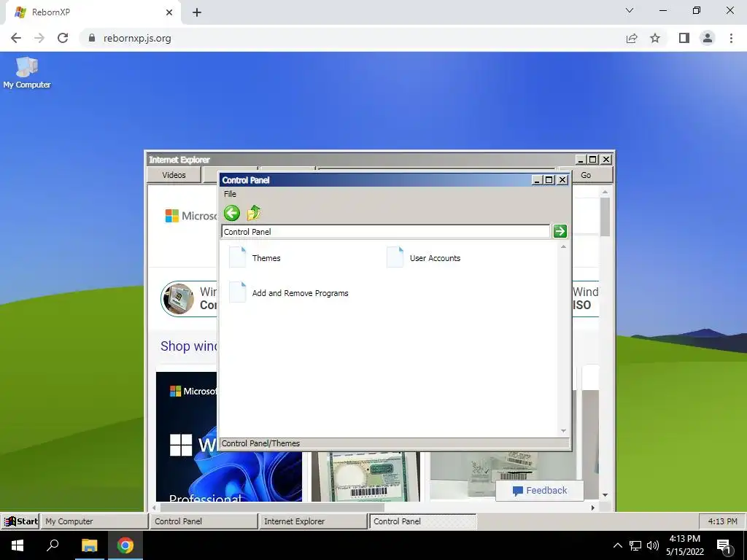747x560 pixels.
Task: Click the Control Panel address field
Action: pos(385,231)
